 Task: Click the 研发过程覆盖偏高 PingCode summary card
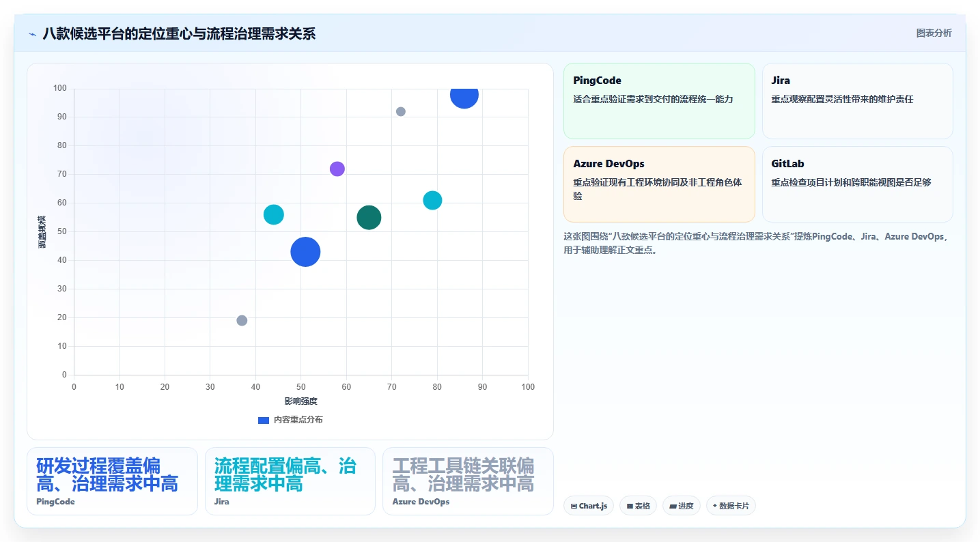pos(112,481)
